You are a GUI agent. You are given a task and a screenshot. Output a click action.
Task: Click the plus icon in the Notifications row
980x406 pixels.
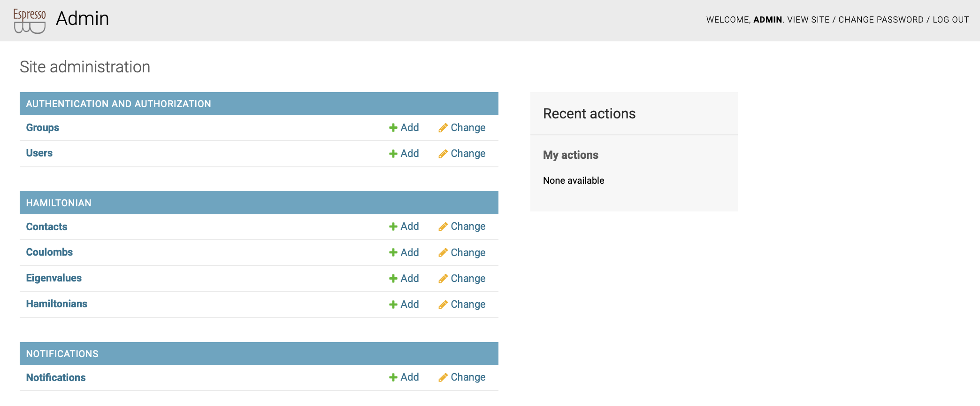393,377
